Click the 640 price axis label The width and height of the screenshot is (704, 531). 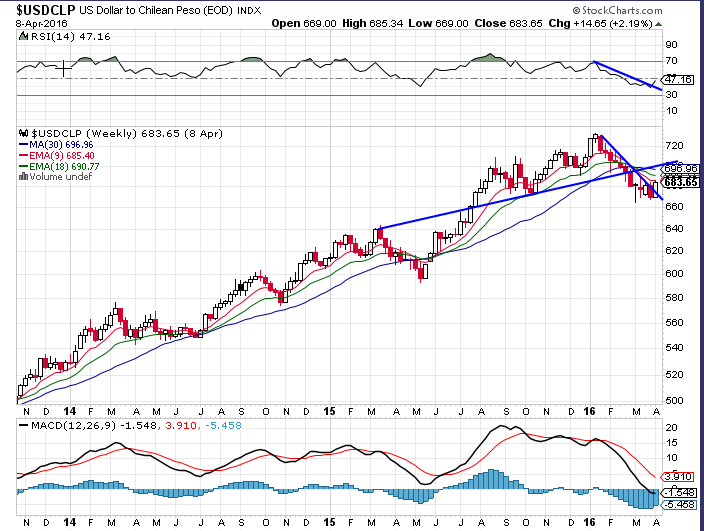click(674, 228)
